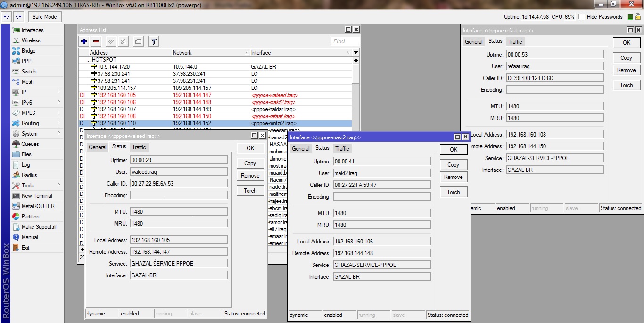Add a new address with the plus icon

click(83, 41)
